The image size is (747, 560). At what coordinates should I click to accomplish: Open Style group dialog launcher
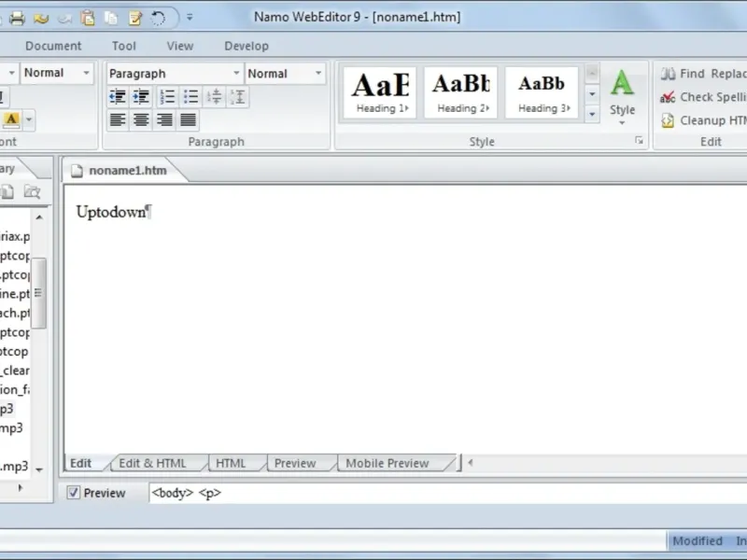point(639,141)
